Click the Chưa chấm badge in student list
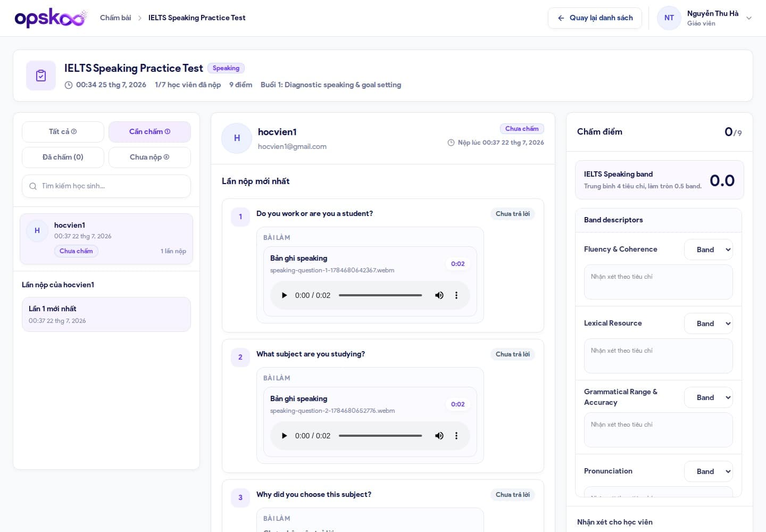This screenshot has height=532, width=766. (x=76, y=251)
